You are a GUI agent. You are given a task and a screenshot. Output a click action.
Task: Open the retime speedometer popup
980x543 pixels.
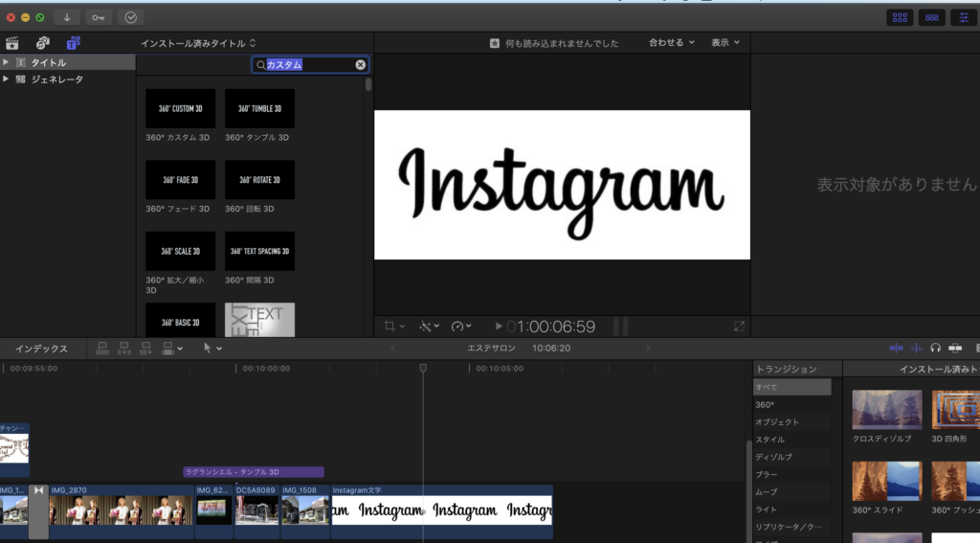pos(461,326)
